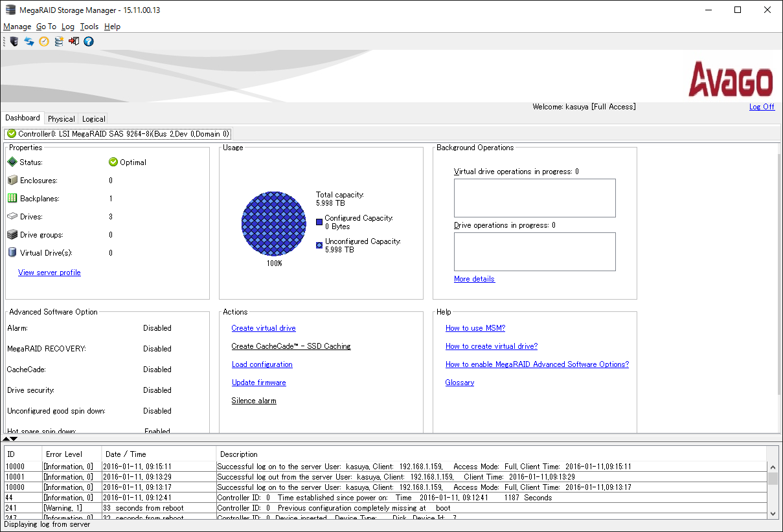783x532 pixels.
Task: Click the Welcome: kasuya [Full Access] text
Action: (584, 107)
